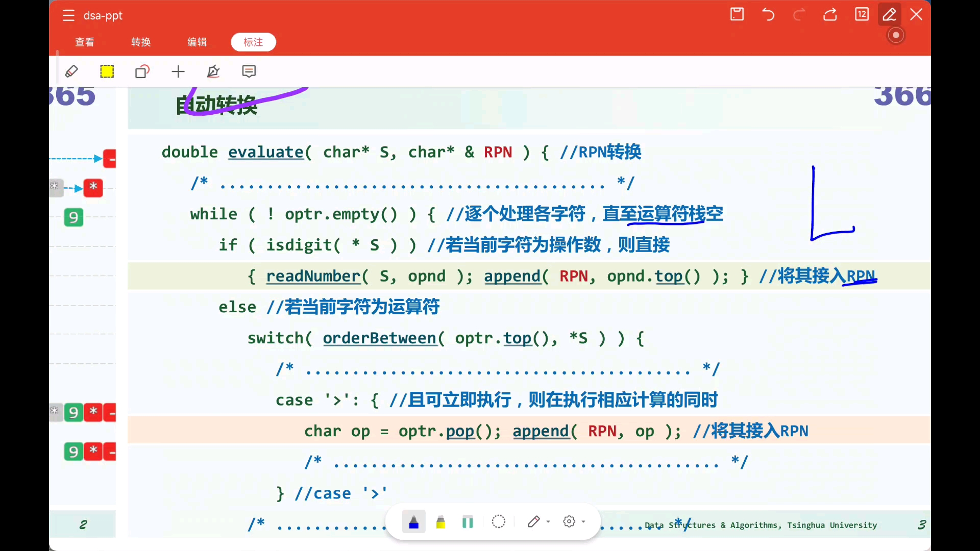
Task: Switch to the 转换 tab
Action: point(141,42)
